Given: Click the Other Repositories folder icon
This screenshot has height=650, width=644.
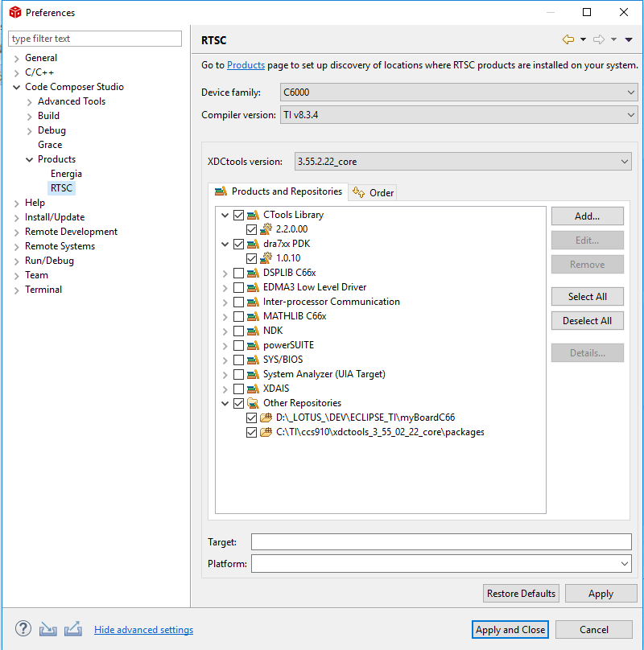Looking at the screenshot, I should click(253, 403).
